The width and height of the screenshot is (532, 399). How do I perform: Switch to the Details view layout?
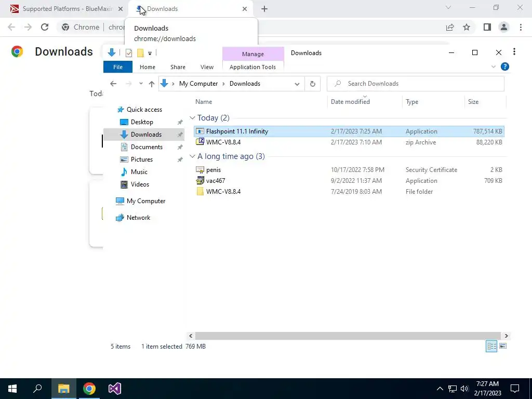tap(491, 346)
